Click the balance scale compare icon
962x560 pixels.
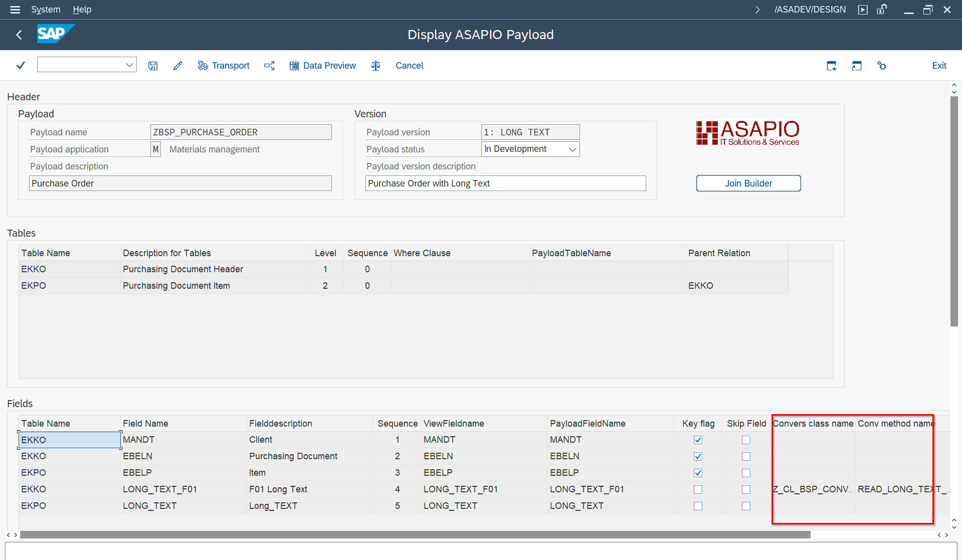[x=376, y=66]
